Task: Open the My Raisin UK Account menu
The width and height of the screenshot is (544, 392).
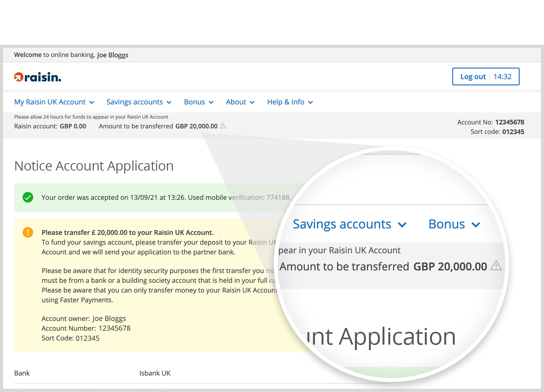Action: [x=54, y=102]
